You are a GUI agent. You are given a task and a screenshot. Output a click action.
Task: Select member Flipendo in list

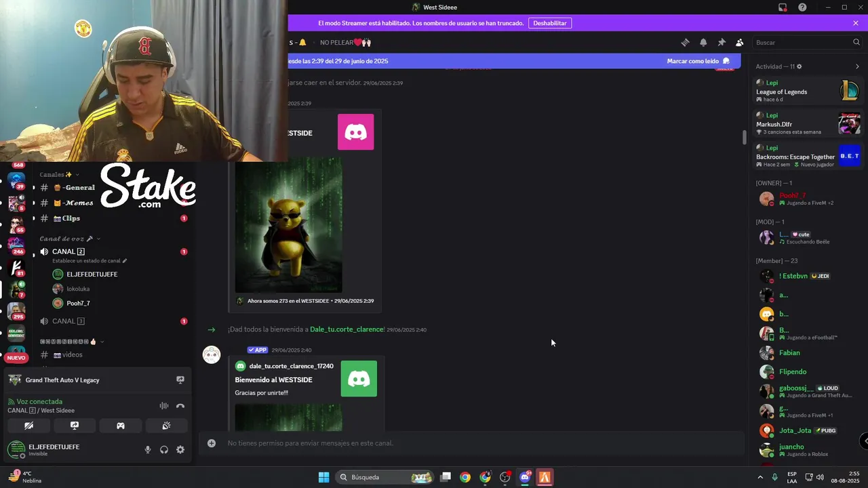807,371
